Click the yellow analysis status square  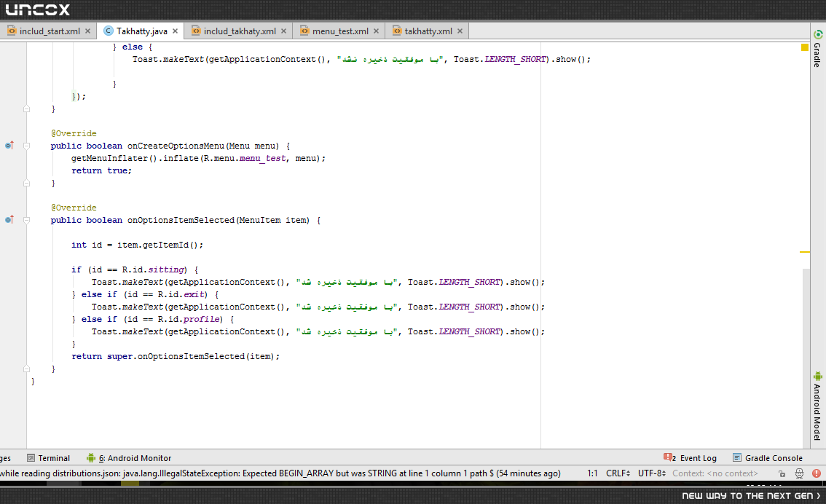coord(804,47)
